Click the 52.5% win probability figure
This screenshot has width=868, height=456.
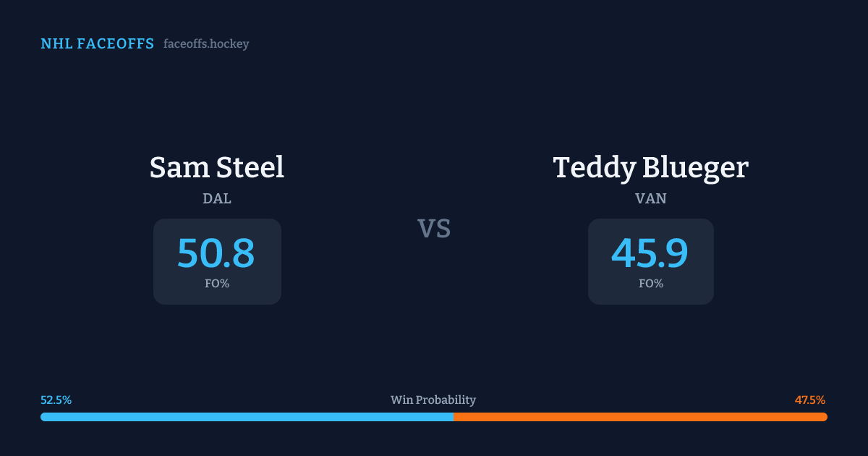56,400
